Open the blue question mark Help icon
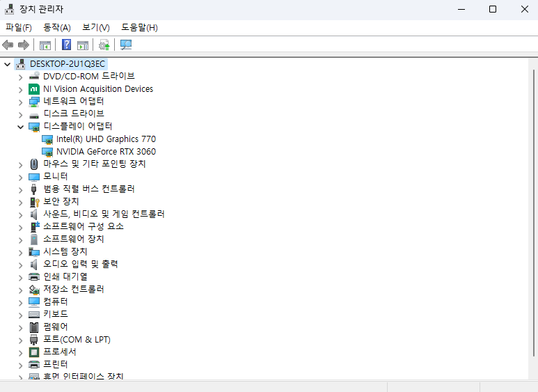Viewport: 538px width, 392px height. tap(67, 45)
